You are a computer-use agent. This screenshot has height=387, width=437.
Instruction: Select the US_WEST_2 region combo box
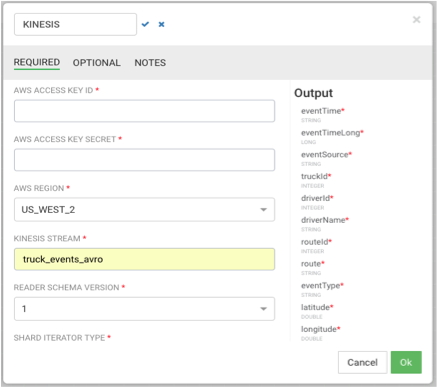tap(144, 210)
